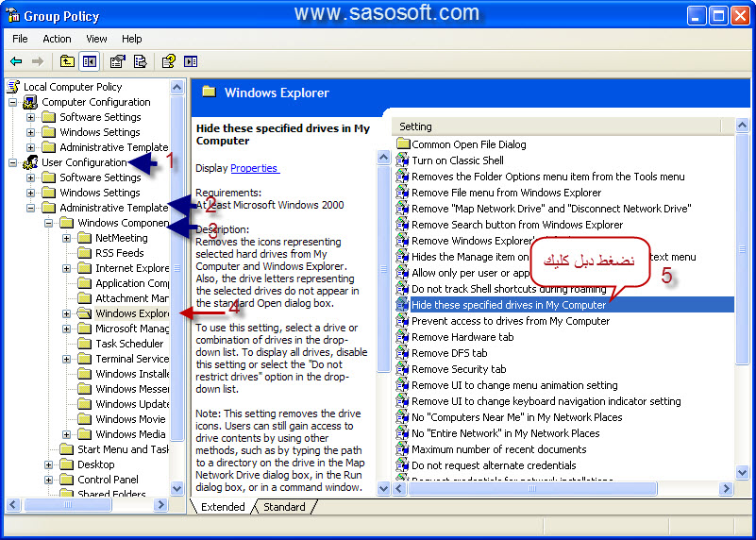Expand Windows Settings under User Configuration

[x=30, y=193]
